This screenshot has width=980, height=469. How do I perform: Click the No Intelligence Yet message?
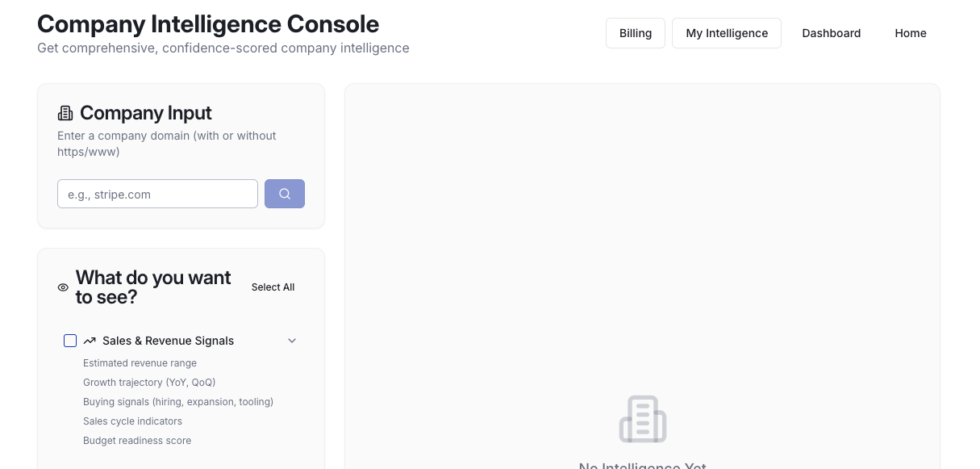[642, 467]
